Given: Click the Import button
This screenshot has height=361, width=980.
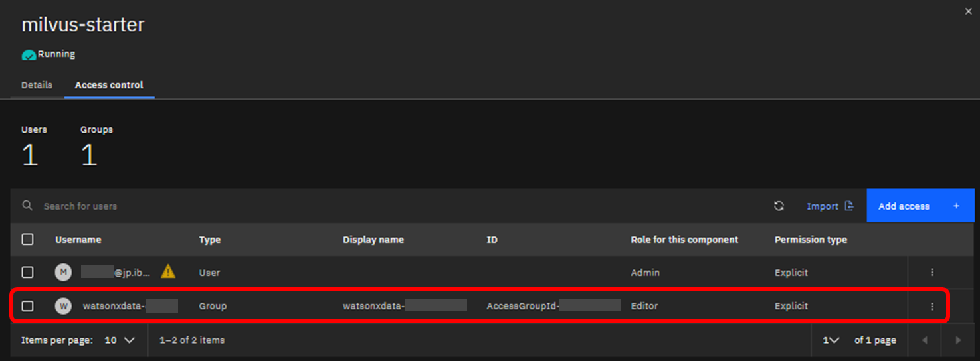Looking at the screenshot, I should point(830,206).
